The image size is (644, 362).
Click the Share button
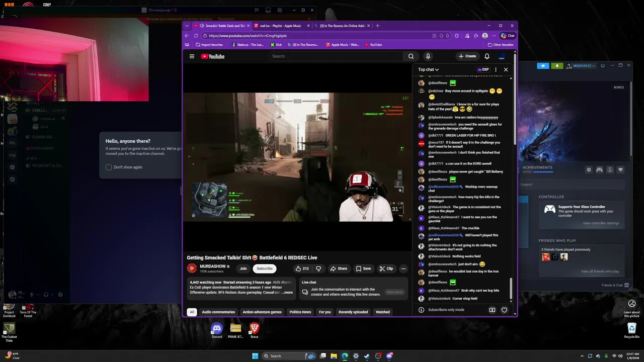(x=339, y=268)
